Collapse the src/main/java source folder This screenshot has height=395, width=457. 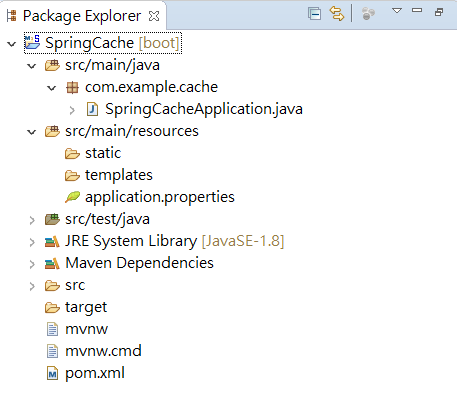[x=32, y=66]
